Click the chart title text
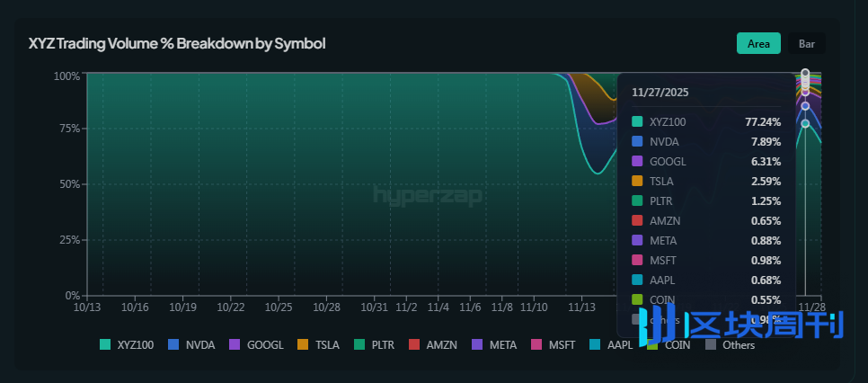The width and height of the screenshot is (868, 383). click(x=176, y=43)
